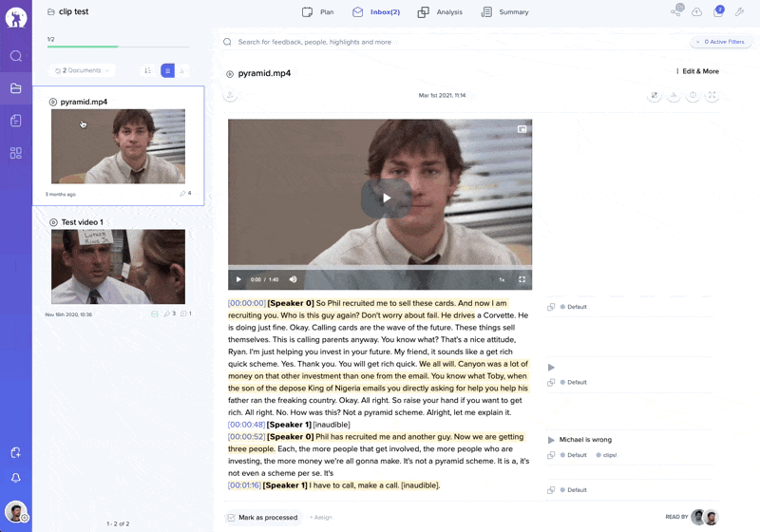
Task: Click the share icon in top bar
Action: pos(676,10)
